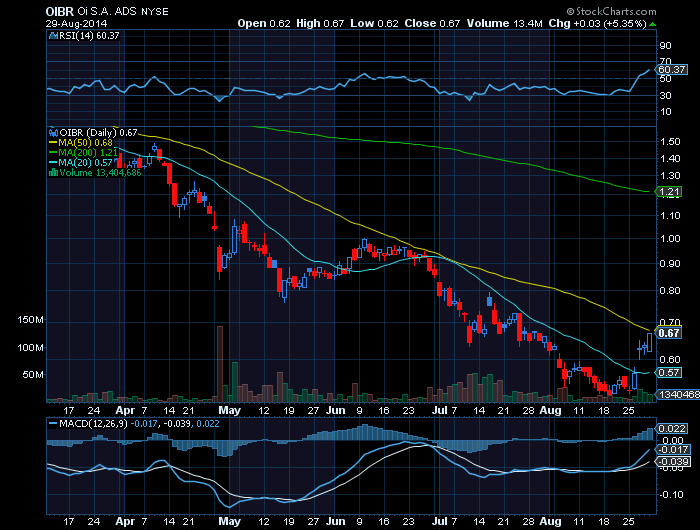700x530 pixels.
Task: Click the date 29-Aug-2014
Action: 76,23
